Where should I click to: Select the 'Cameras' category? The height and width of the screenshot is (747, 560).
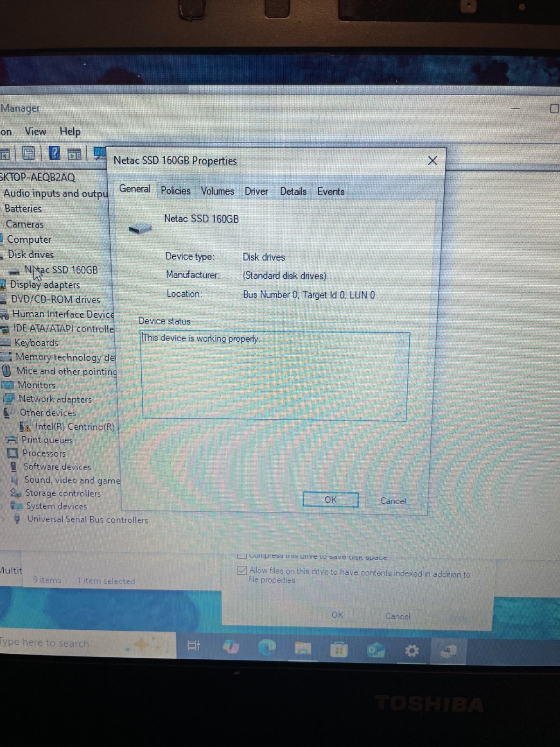pyautogui.click(x=25, y=224)
